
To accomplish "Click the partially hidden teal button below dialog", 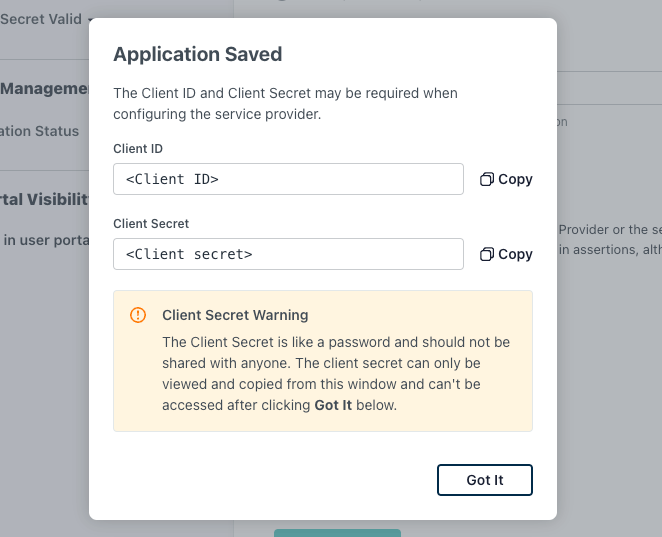I will (337, 532).
